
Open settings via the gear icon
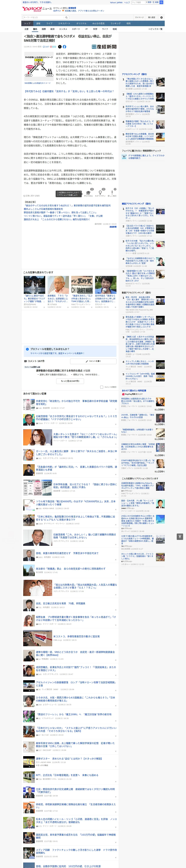tap(161, 18)
